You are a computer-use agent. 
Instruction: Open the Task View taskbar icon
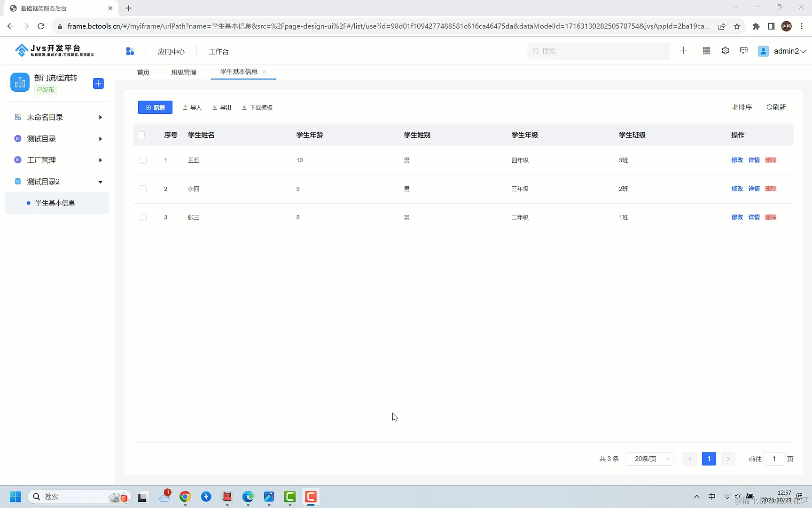click(x=142, y=497)
